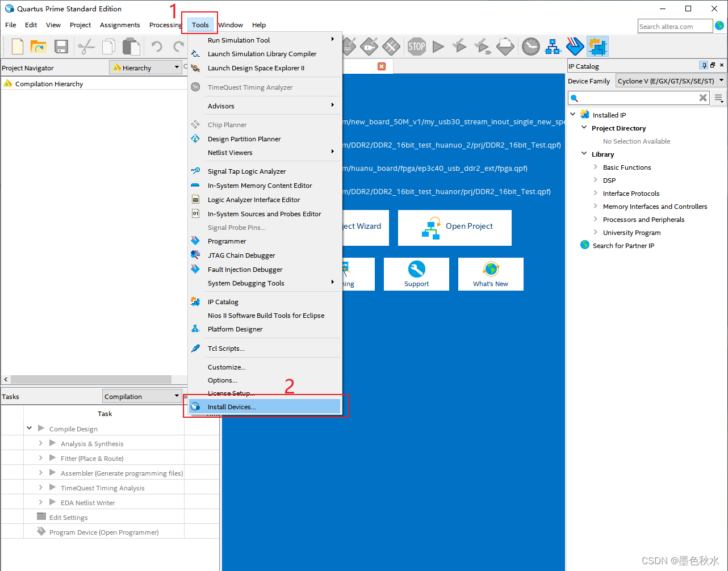Toggle the IP Catalog panel pin
Screen dimensions: 728x571
tap(704, 65)
